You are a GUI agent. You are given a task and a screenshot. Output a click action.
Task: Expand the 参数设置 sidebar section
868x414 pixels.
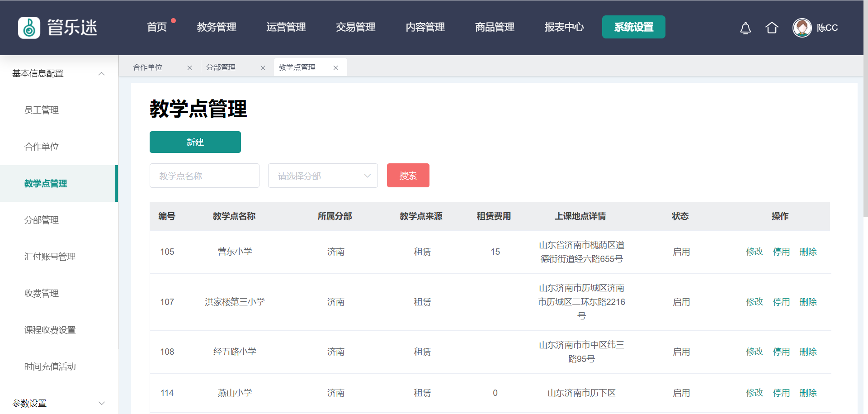[x=102, y=403]
